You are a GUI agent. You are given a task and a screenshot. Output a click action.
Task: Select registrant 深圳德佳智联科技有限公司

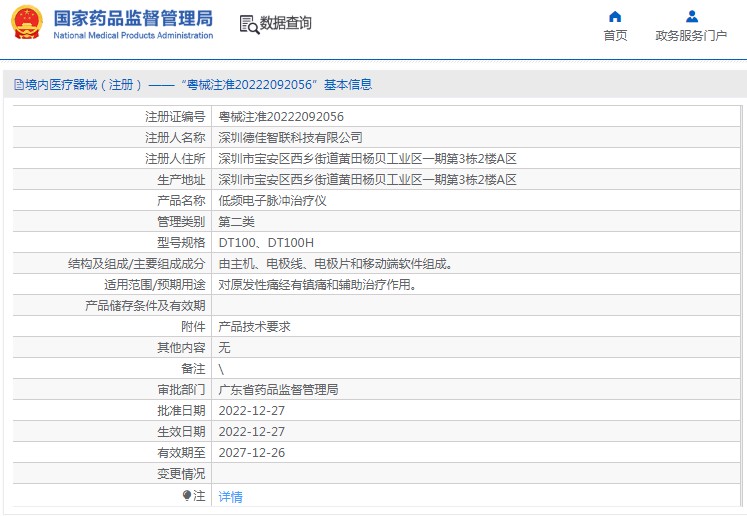pos(290,138)
